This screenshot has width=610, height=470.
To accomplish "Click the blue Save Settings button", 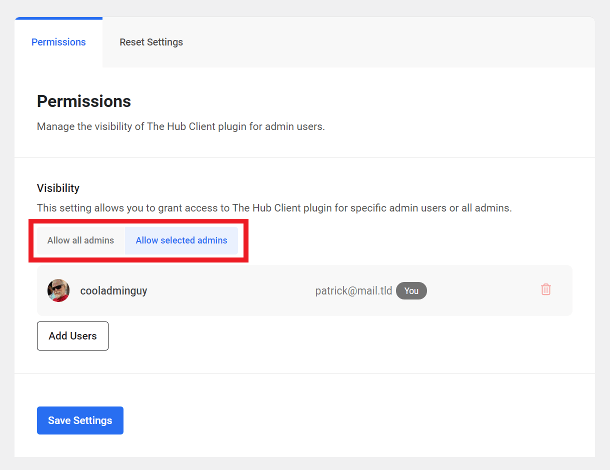I will 80,420.
